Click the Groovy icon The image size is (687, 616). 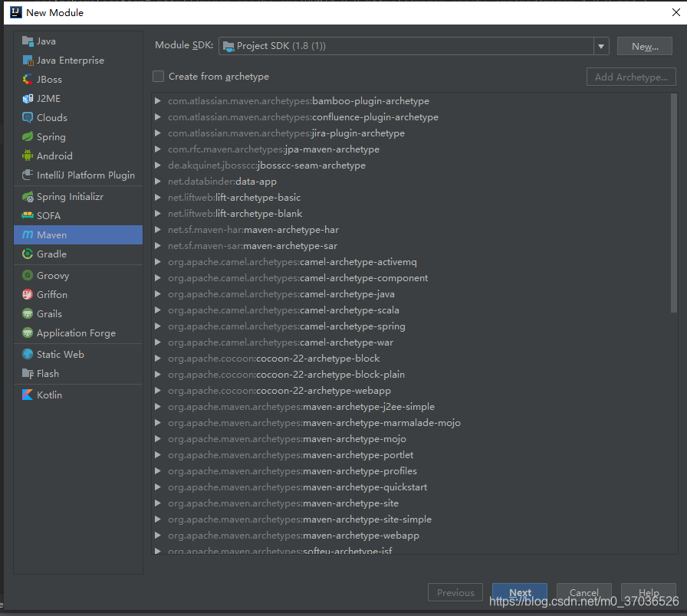[28, 275]
